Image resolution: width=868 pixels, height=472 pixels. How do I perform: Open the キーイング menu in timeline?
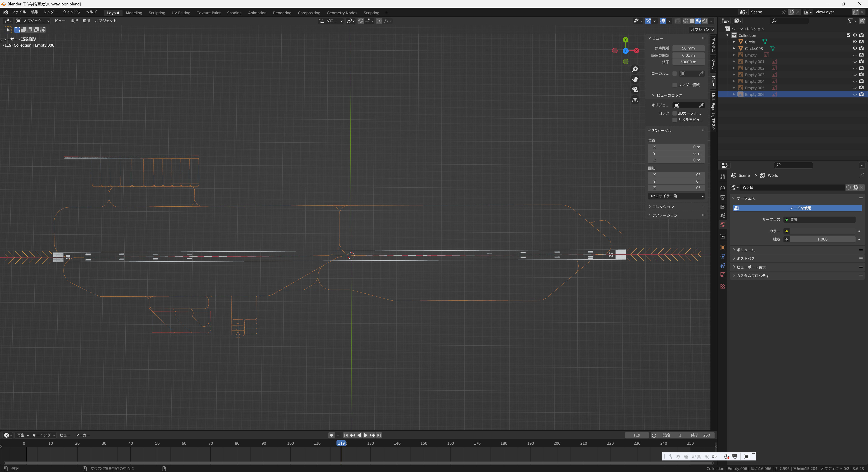[x=43, y=435]
